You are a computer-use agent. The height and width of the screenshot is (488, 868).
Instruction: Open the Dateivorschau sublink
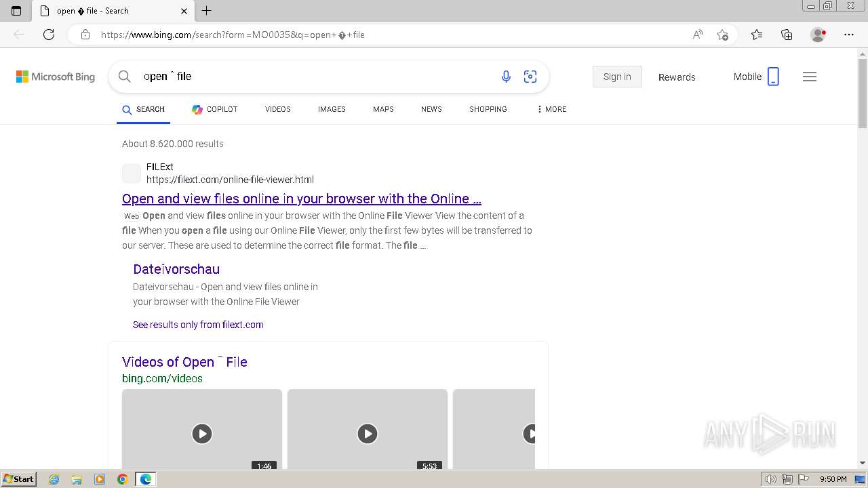tap(176, 269)
